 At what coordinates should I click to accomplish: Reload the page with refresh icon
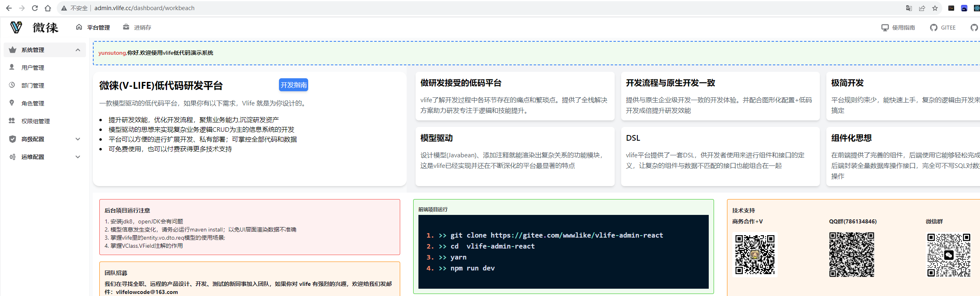35,8
